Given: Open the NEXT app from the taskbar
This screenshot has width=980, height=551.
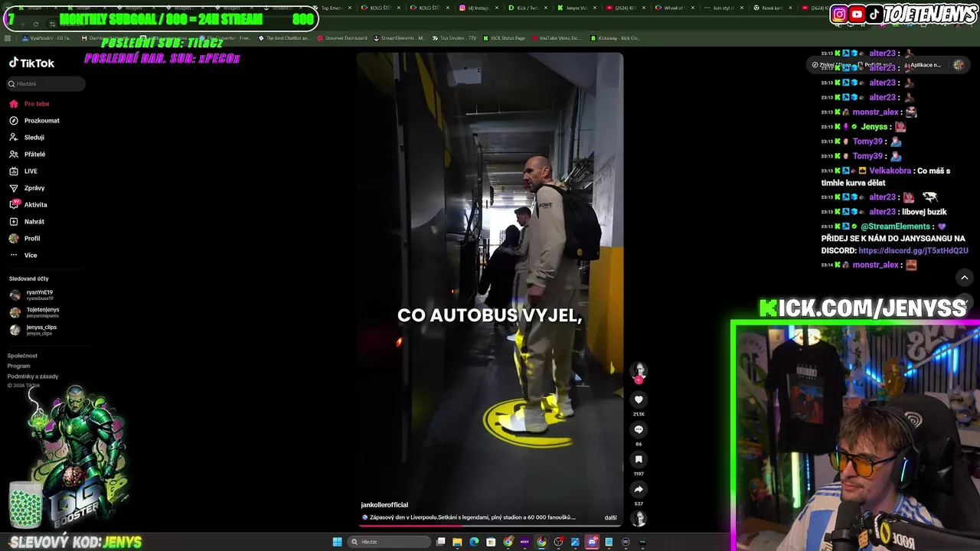Looking at the screenshot, I should tap(524, 542).
